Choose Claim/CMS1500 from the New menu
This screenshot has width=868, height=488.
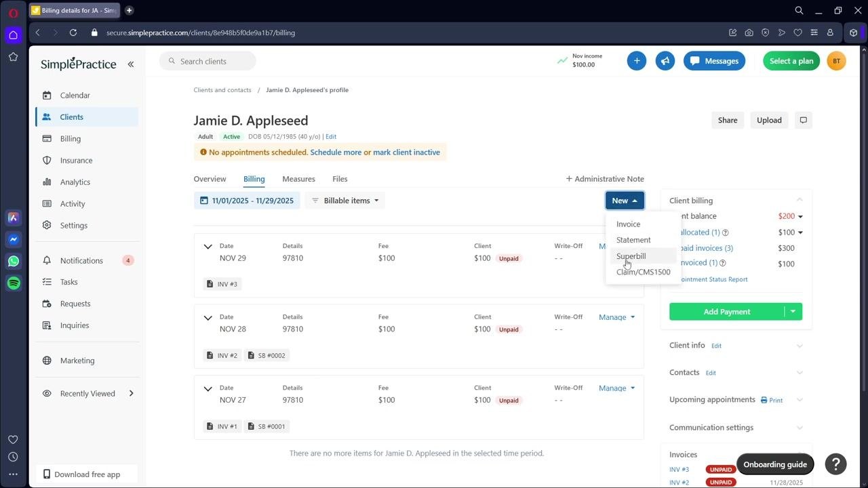(x=643, y=272)
